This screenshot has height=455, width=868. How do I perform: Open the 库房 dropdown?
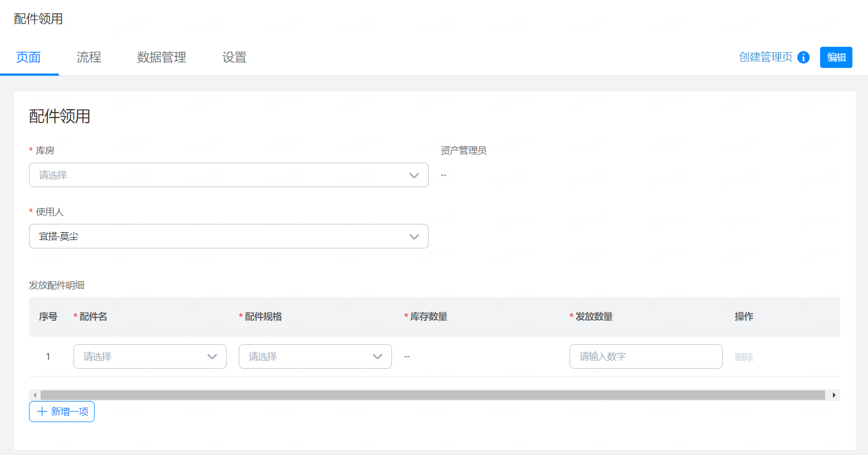pos(229,175)
